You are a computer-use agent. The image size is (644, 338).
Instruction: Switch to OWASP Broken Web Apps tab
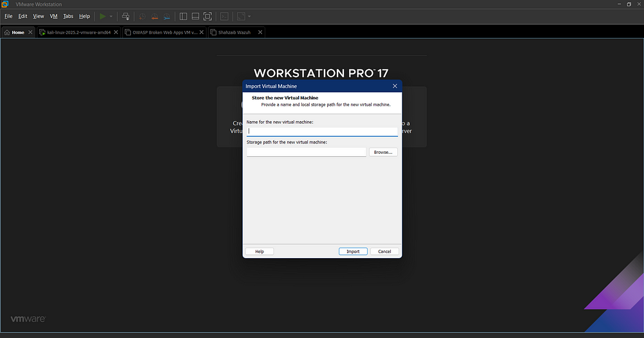point(165,32)
